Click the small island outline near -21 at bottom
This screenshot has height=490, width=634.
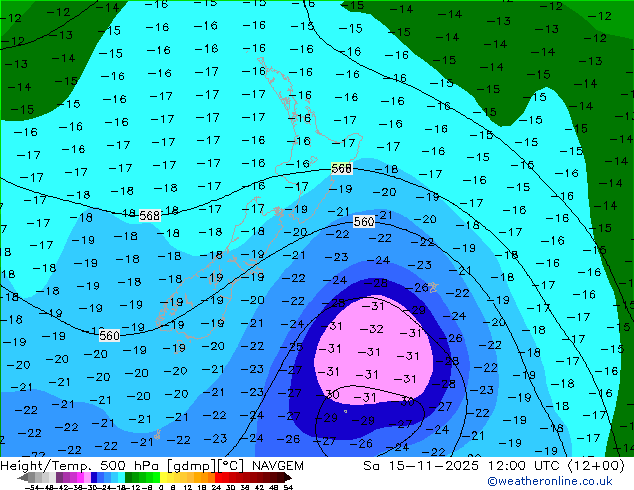click(157, 434)
